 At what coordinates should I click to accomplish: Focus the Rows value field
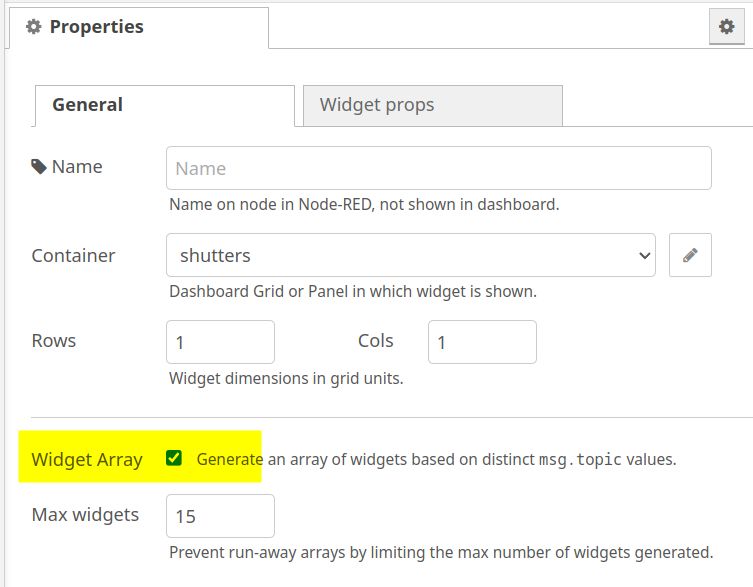click(220, 342)
